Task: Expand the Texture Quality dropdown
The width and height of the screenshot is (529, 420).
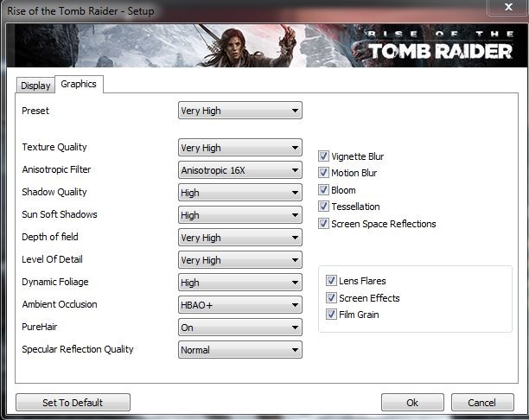Action: [x=239, y=148]
